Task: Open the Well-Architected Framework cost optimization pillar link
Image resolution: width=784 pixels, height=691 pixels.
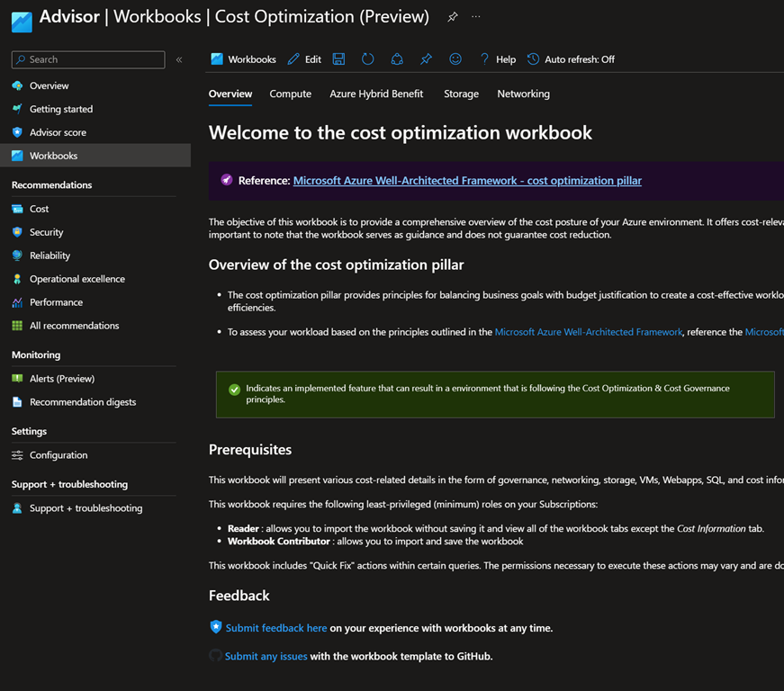Action: [467, 181]
